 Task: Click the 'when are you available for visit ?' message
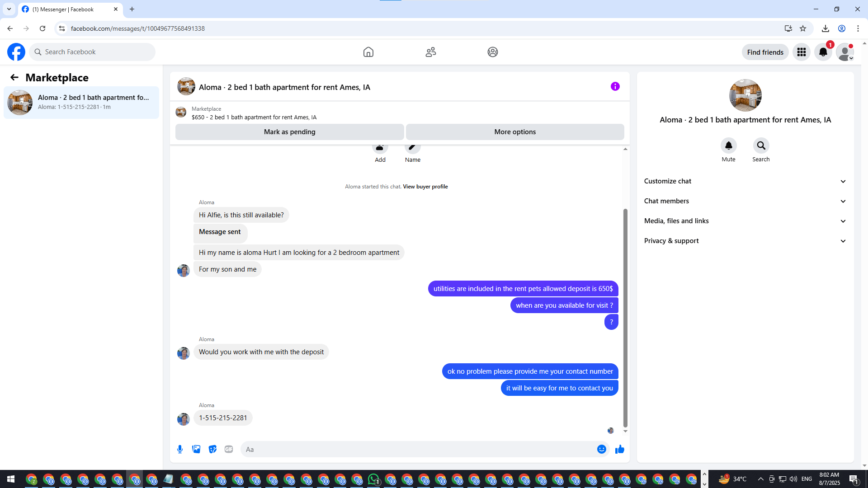(564, 305)
